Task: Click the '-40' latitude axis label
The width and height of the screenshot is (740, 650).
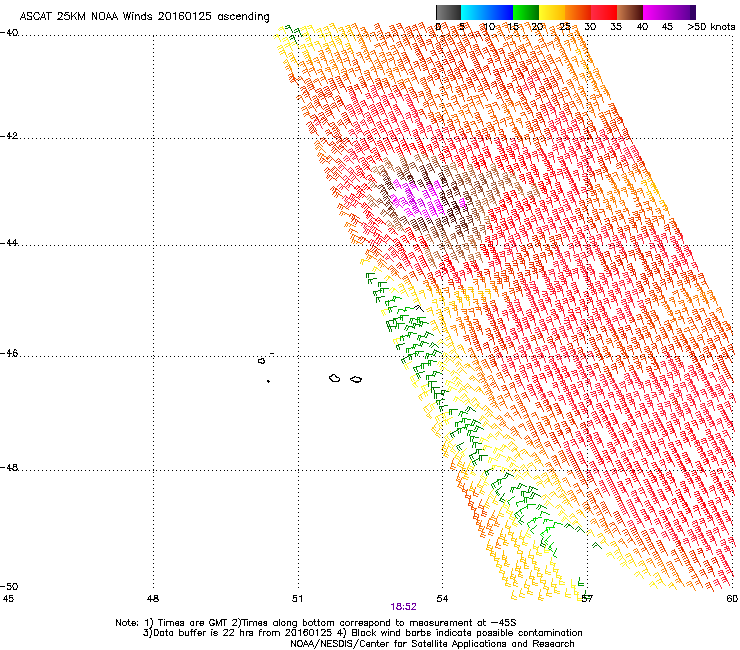Action: coord(9,33)
